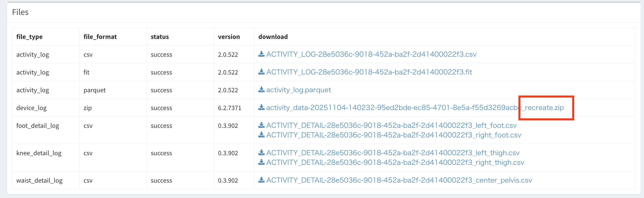Open the ACTIVITY_LOG .fit download link
The height and width of the screenshot is (198, 644).
coord(369,72)
